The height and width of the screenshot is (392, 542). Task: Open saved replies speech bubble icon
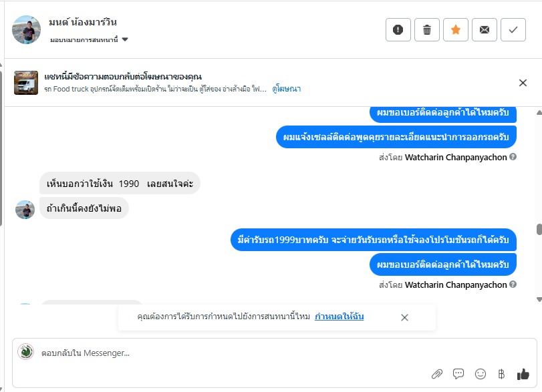coord(458,374)
